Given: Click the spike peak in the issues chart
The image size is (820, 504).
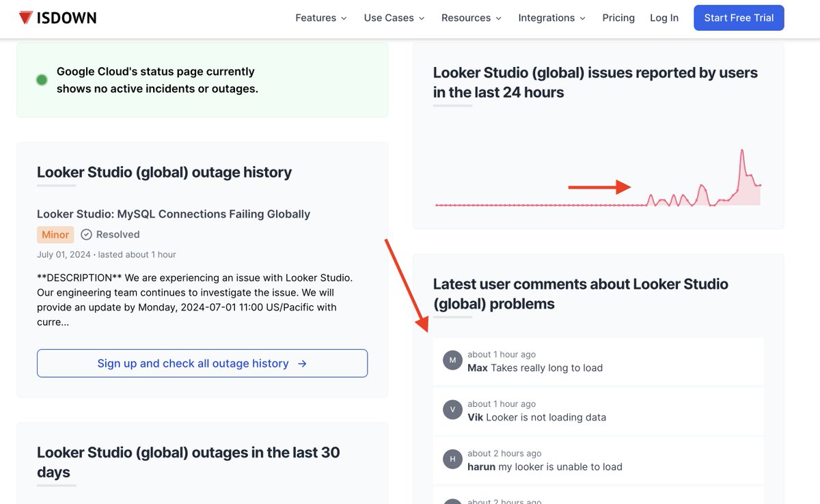Looking at the screenshot, I should [x=742, y=151].
